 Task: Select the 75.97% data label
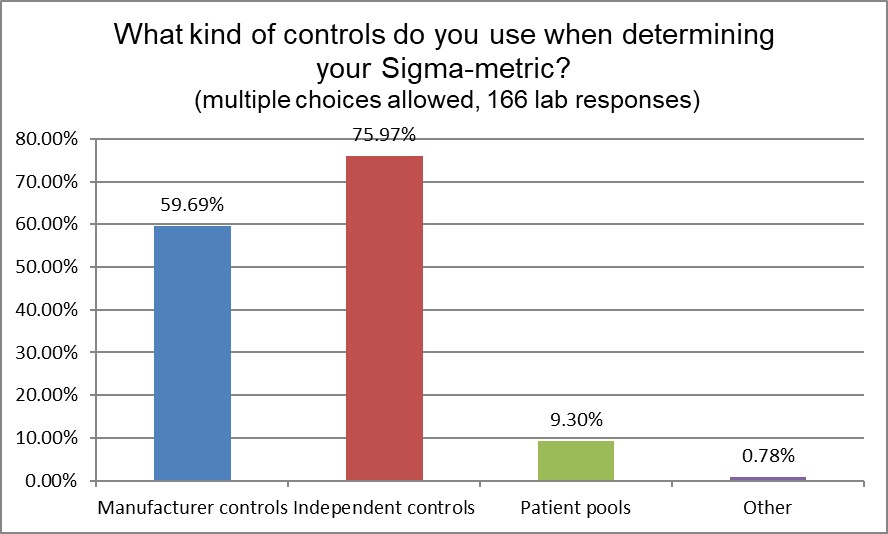[x=384, y=136]
